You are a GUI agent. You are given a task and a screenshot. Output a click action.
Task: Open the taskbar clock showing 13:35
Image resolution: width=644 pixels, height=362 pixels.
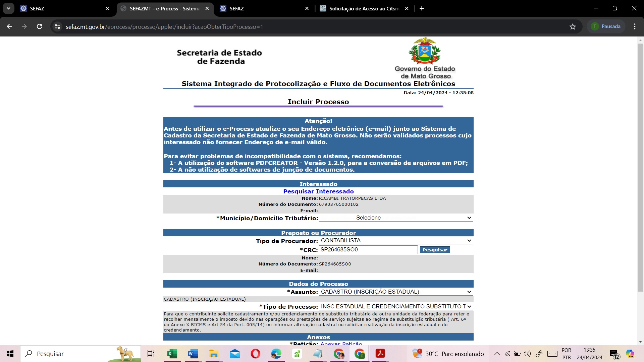point(590,354)
